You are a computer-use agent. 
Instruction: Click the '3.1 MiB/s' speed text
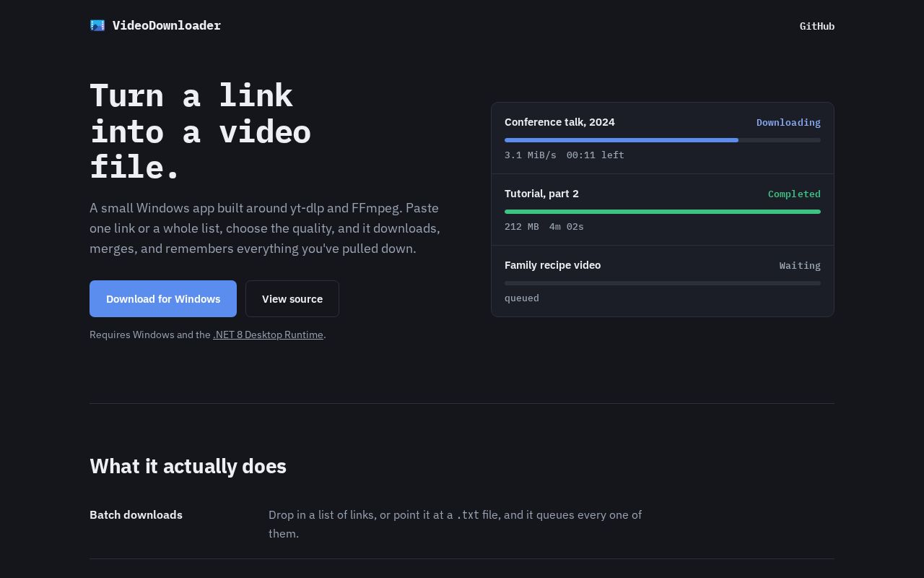(531, 155)
